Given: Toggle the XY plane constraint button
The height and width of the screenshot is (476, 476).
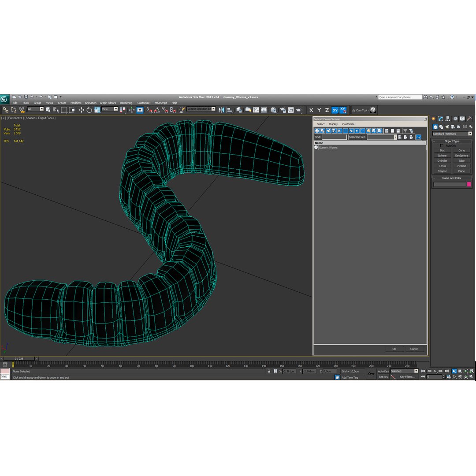Looking at the screenshot, I should tap(335, 110).
